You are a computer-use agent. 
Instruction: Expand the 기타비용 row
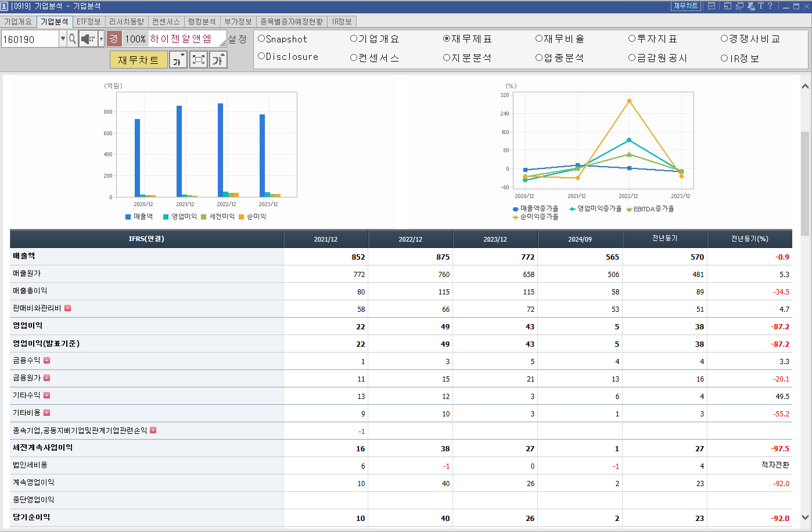click(47, 413)
